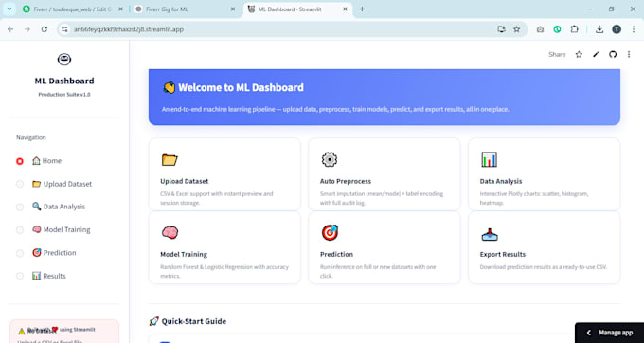The width and height of the screenshot is (644, 343).
Task: Select the Prediction radio option
Action: point(20,253)
